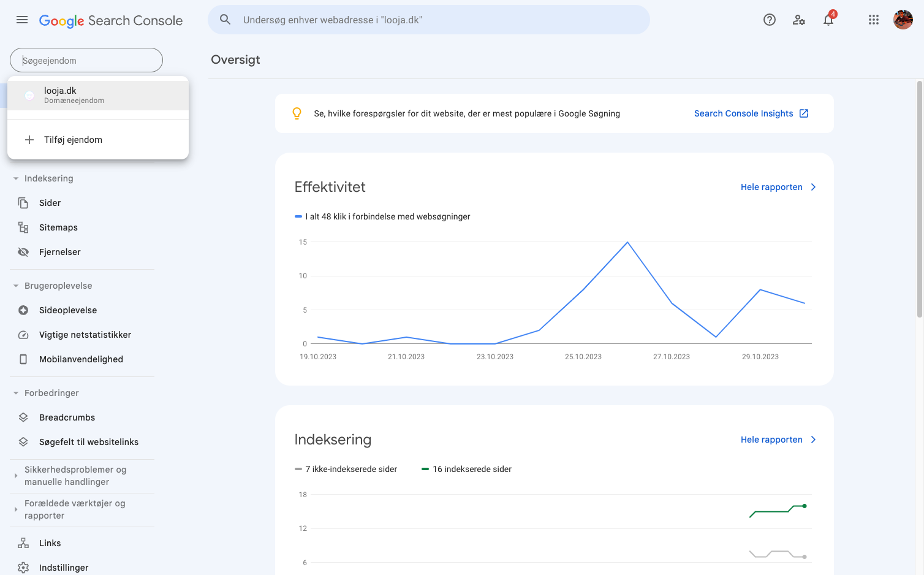Open the notifications bell
The width and height of the screenshot is (924, 575).
click(828, 20)
